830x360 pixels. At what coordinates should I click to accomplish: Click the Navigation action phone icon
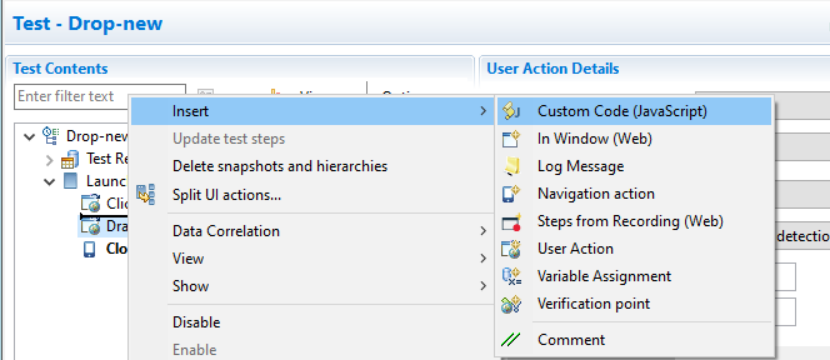(x=511, y=194)
